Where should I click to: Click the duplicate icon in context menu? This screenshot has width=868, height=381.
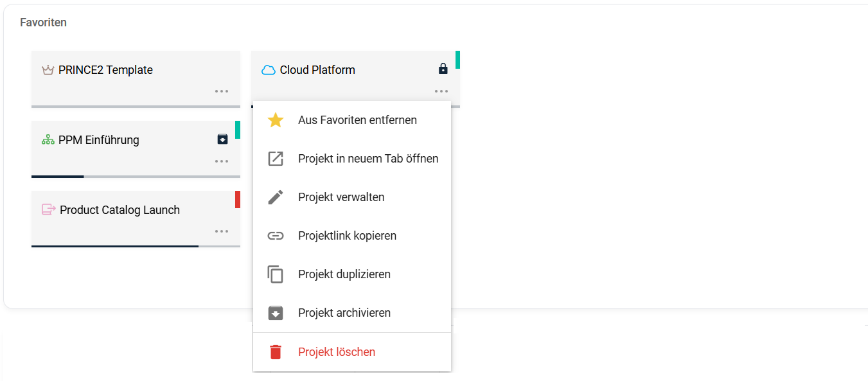point(276,274)
